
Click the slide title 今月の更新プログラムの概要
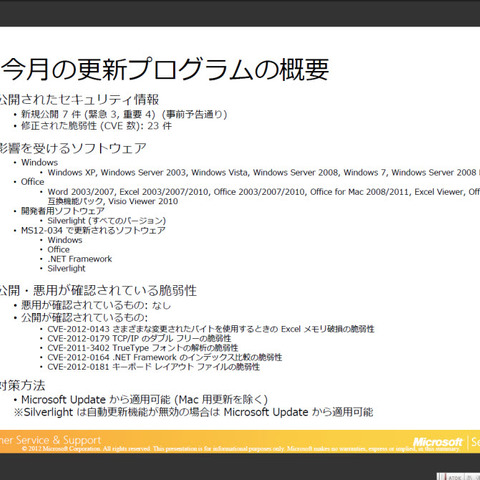(165, 69)
